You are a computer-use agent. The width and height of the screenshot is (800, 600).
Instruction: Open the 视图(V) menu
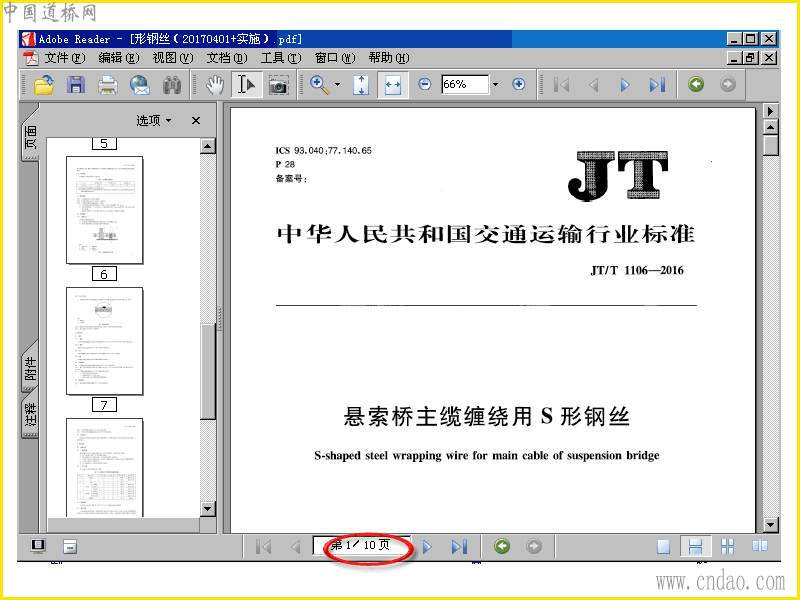173,58
